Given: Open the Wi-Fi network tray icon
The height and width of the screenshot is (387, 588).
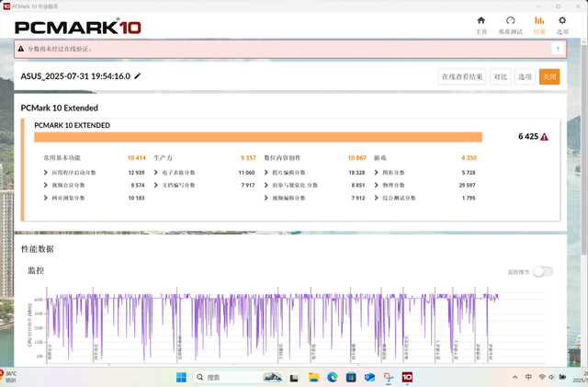Looking at the screenshot, I should coord(542,377).
